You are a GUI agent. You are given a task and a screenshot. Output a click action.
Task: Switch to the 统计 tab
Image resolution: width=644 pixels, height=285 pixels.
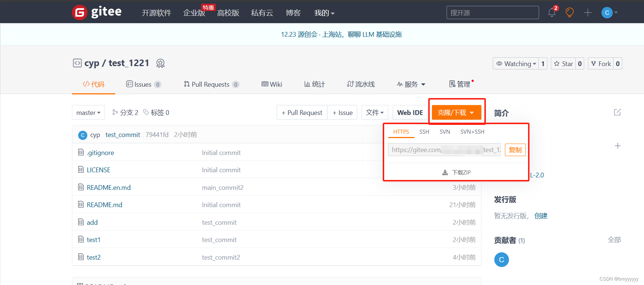(x=314, y=84)
